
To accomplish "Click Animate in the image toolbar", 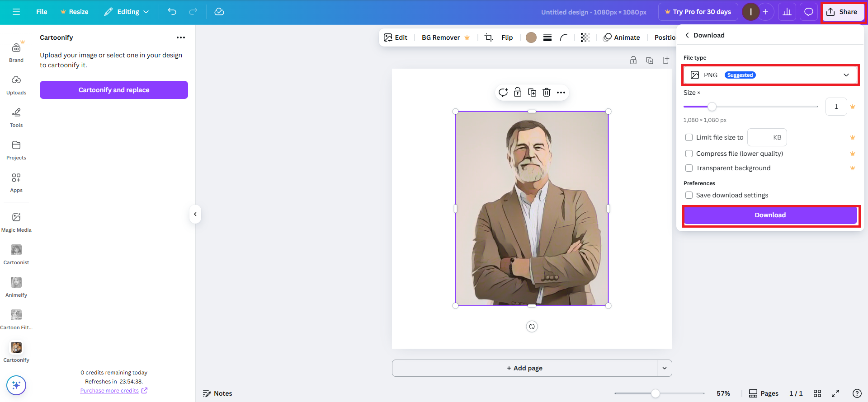I will pos(622,37).
